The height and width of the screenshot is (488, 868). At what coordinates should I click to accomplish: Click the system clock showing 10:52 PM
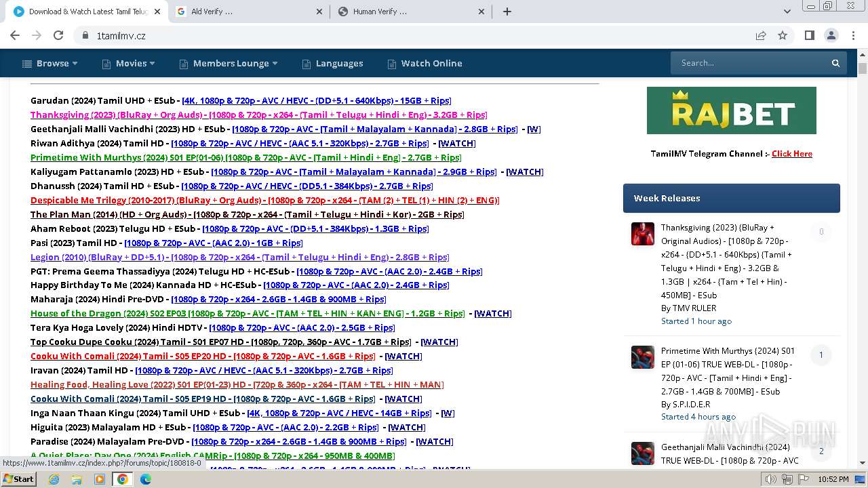[833, 479]
